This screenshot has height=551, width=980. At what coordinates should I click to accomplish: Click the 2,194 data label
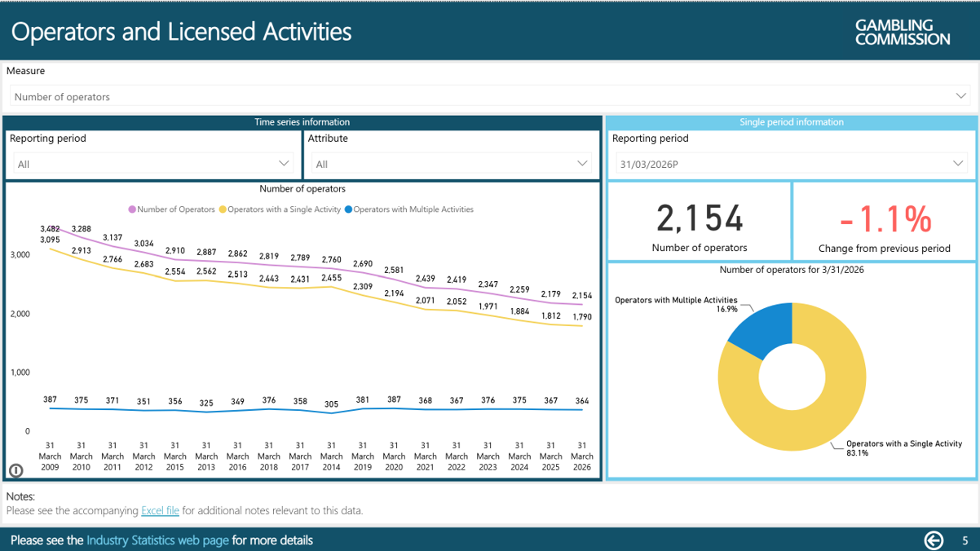pos(394,293)
